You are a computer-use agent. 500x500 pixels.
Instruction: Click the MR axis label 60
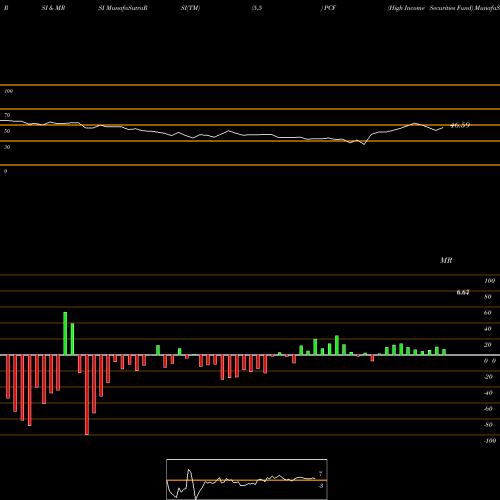tap(488, 313)
